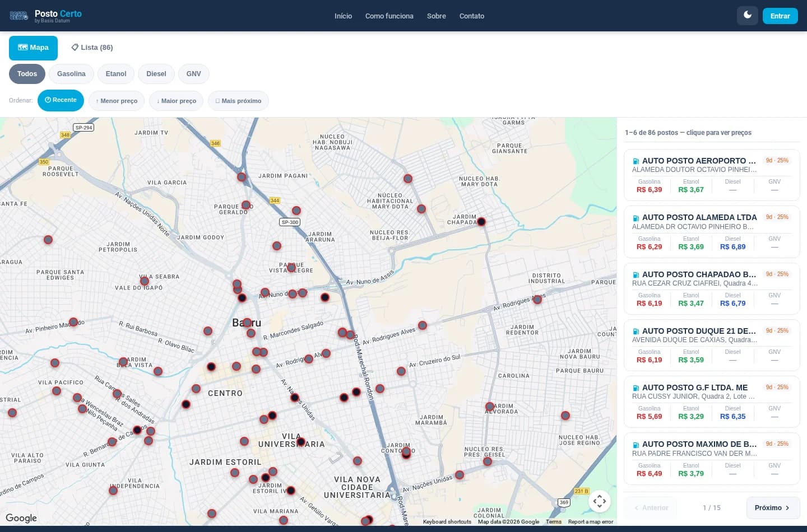Open Keyboard shortcuts on the map

tap(447, 522)
